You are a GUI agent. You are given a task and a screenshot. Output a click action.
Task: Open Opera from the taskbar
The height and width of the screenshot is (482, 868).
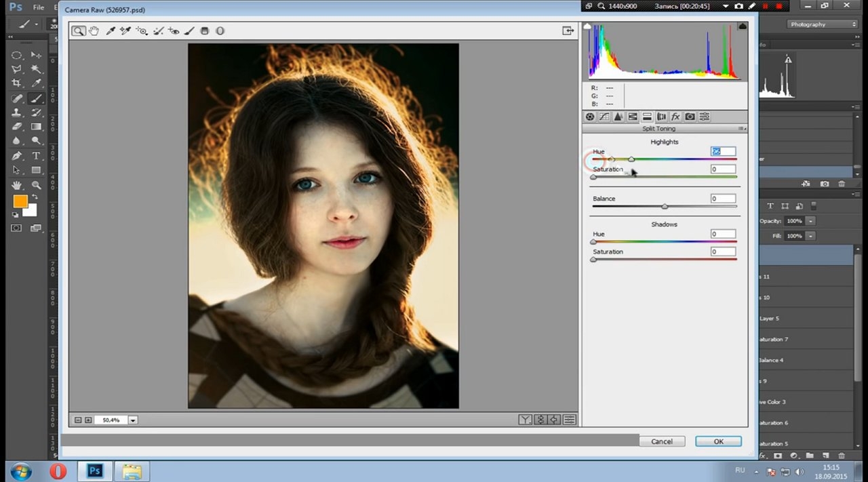[x=58, y=471]
